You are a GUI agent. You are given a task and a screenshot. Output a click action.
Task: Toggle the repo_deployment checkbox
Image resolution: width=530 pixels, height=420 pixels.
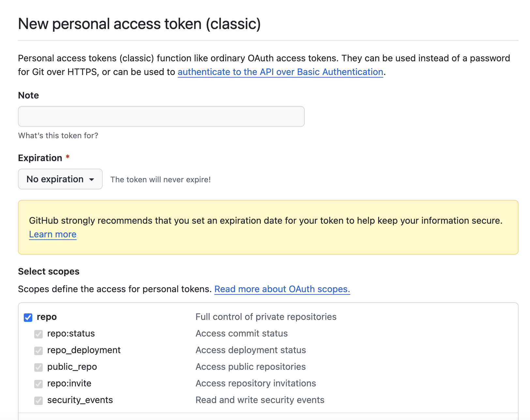(x=38, y=351)
